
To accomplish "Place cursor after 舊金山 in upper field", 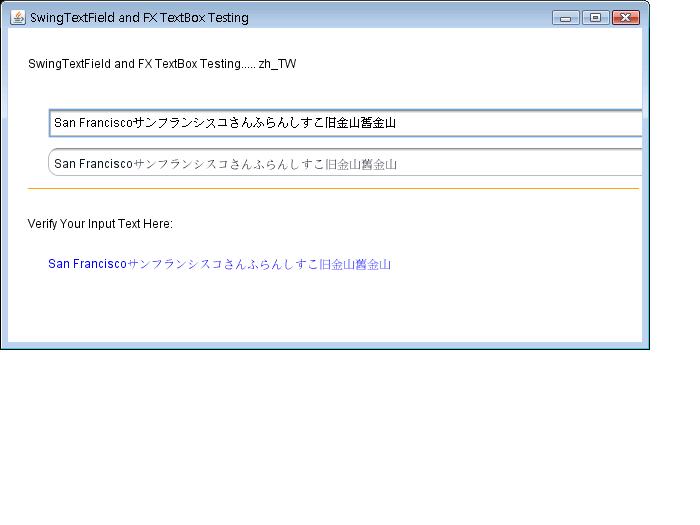I will tap(398, 123).
